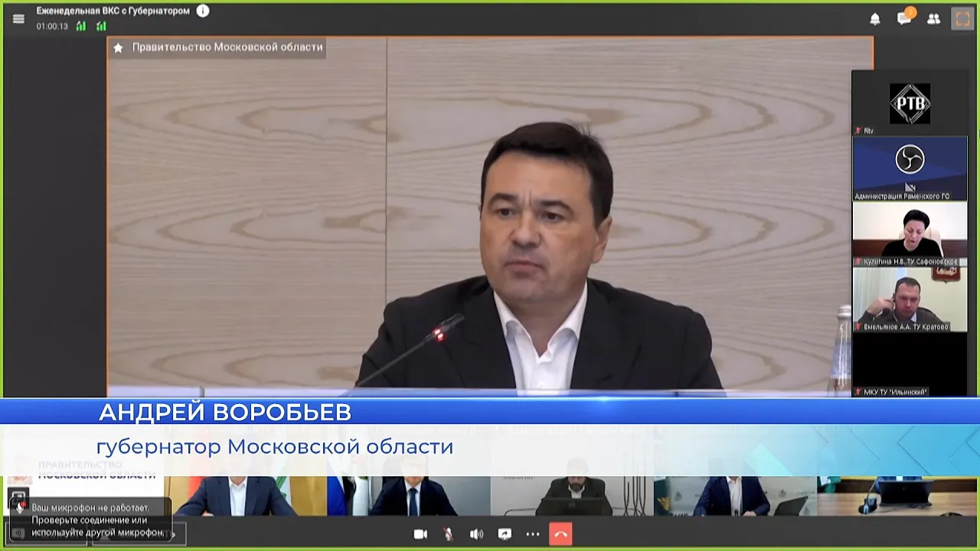The width and height of the screenshot is (980, 551).
Task: Click the Правительство Московской области label
Action: click(227, 47)
